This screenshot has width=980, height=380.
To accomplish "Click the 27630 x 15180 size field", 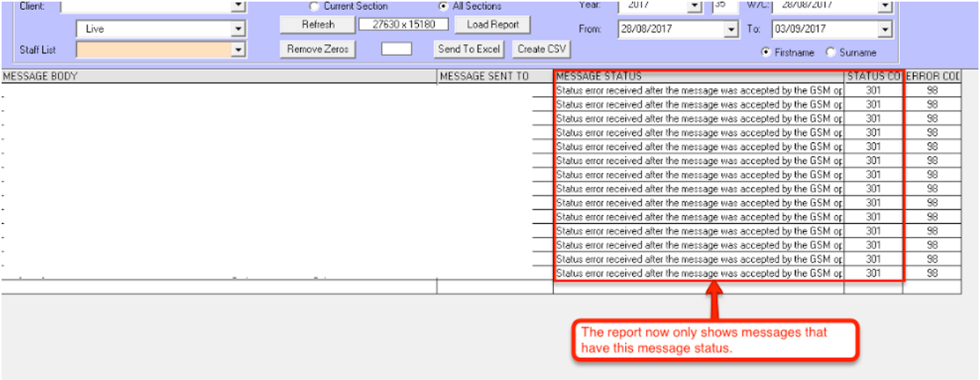I will (403, 25).
